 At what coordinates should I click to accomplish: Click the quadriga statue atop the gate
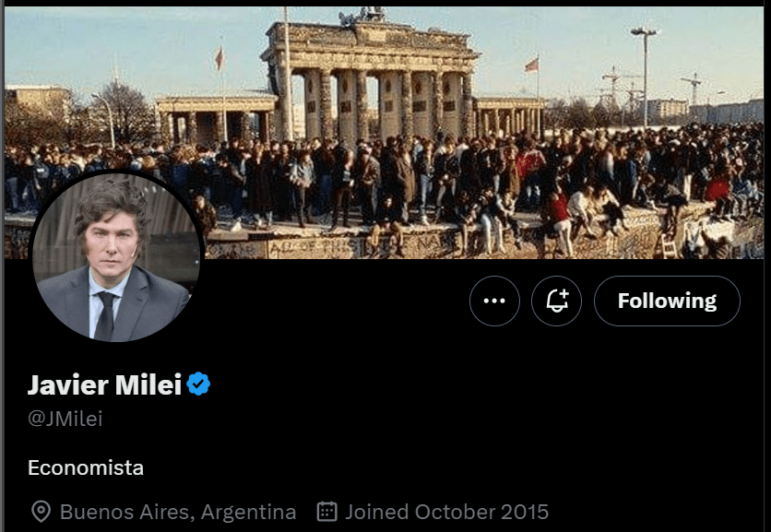(364, 16)
